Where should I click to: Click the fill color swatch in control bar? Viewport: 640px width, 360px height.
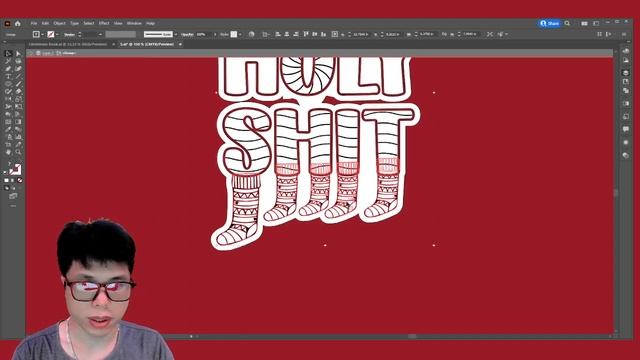pyautogui.click(x=36, y=34)
